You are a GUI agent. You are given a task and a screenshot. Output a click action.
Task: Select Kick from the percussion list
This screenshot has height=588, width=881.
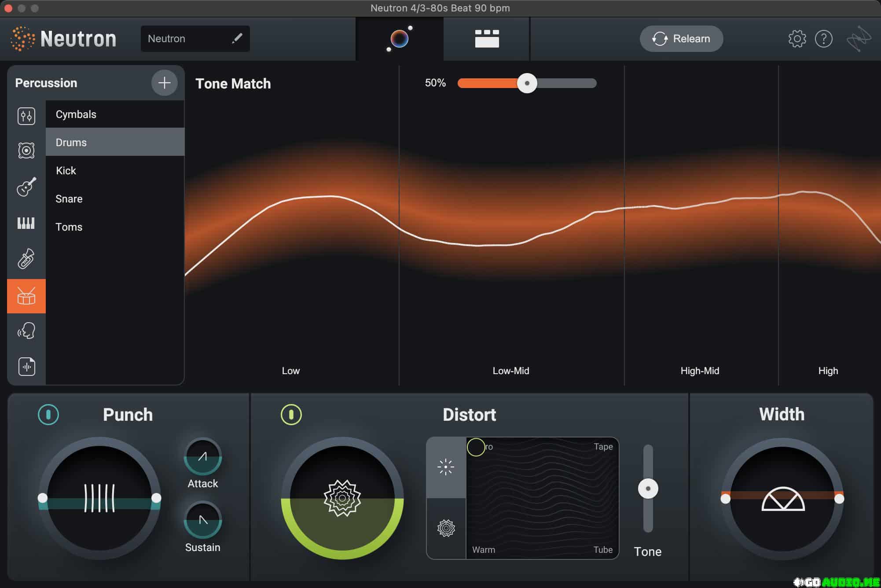115,171
